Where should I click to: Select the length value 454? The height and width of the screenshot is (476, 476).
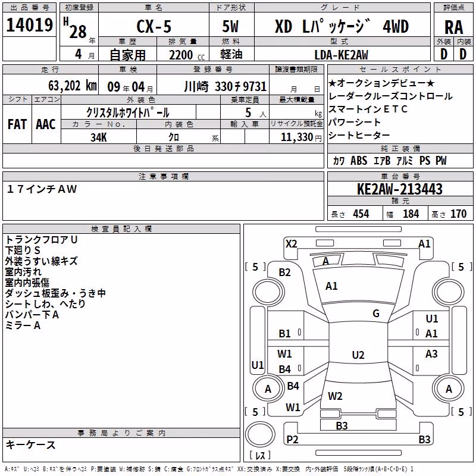pos(361,214)
